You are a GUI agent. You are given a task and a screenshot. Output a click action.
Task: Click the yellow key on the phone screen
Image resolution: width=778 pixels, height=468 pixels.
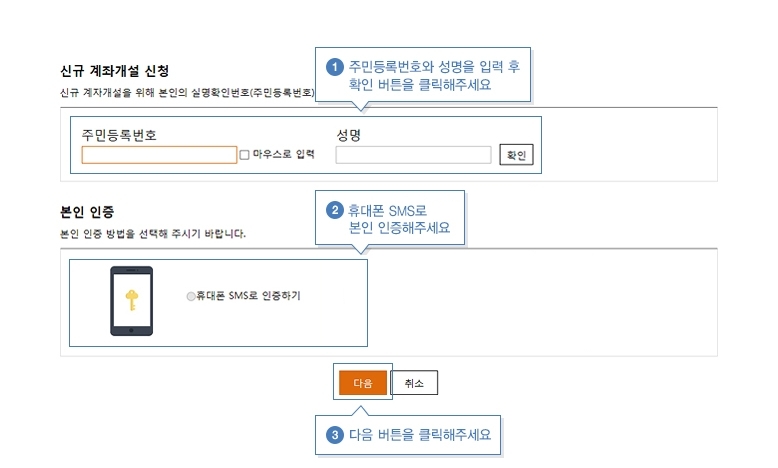(131, 300)
